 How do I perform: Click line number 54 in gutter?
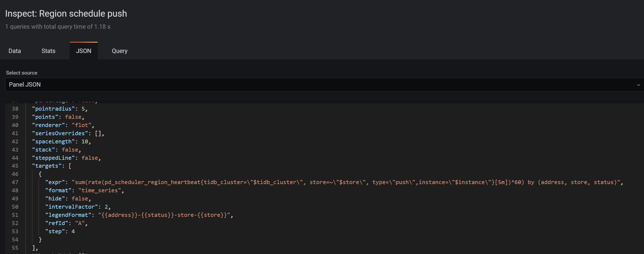(x=15, y=240)
